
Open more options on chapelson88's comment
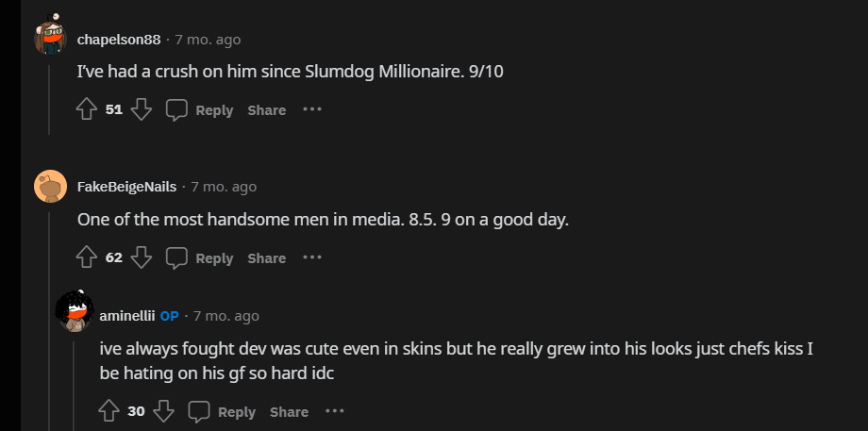[x=312, y=110]
